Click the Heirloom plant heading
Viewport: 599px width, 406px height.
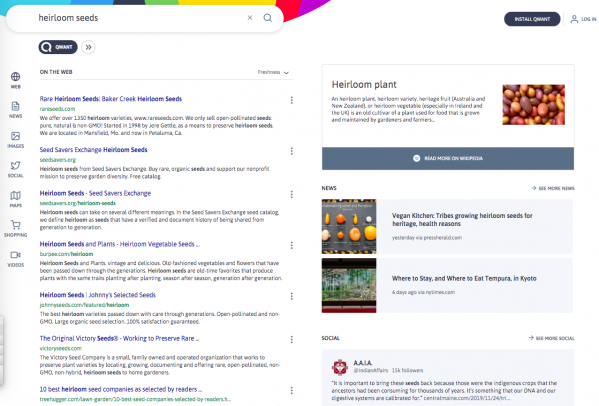pos(364,84)
